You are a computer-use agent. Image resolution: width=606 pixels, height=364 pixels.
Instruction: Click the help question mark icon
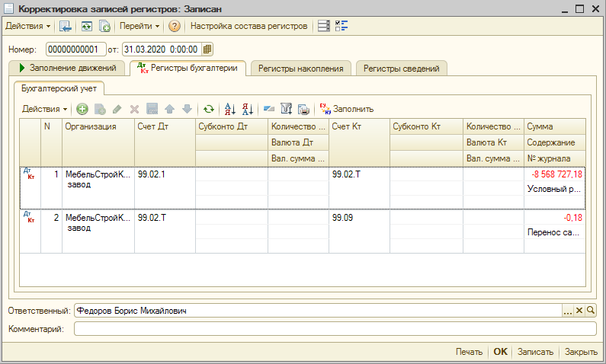[x=175, y=26]
